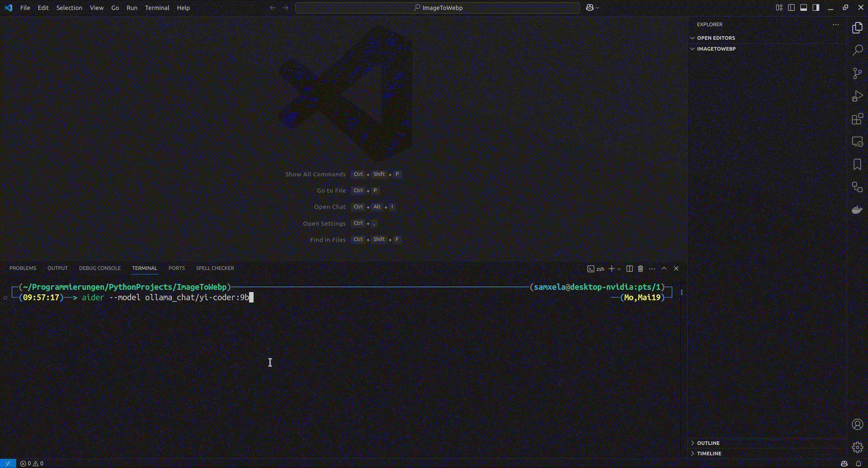Open terminal panel more actions ellipsis
Screen dimensions: 868x468
(652, 269)
